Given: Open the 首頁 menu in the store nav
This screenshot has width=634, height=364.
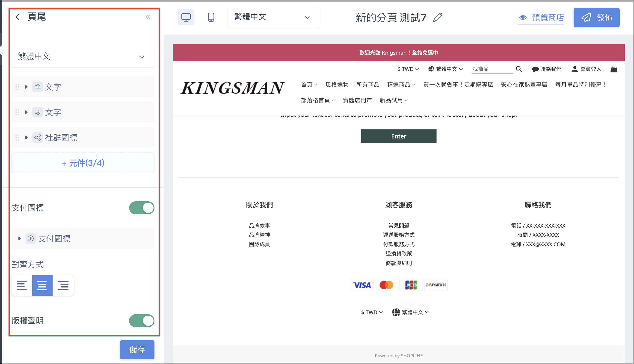Looking at the screenshot, I should (x=309, y=85).
